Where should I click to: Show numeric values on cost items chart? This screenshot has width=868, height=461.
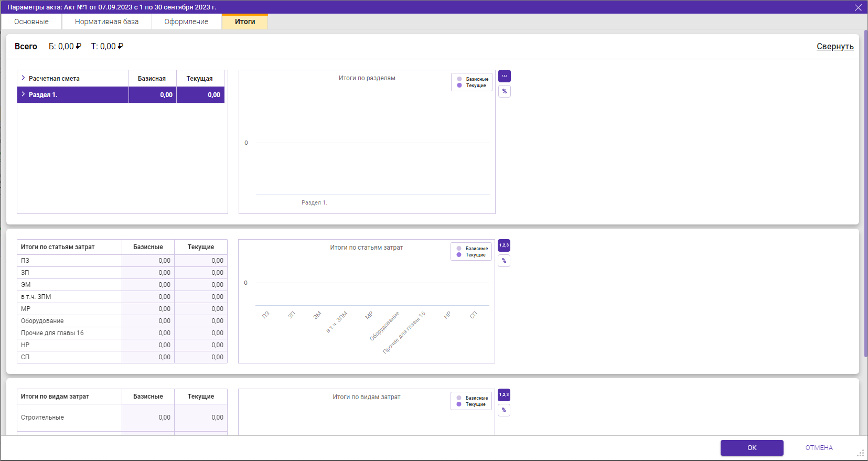click(503, 245)
